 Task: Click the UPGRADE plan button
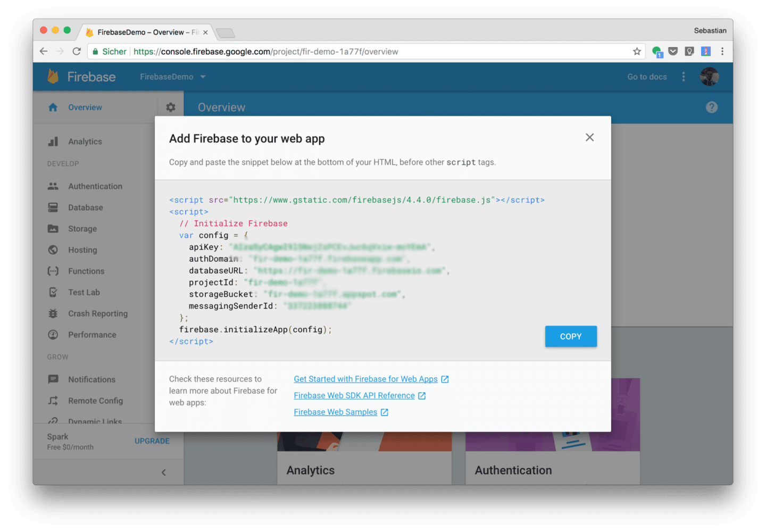(x=152, y=441)
